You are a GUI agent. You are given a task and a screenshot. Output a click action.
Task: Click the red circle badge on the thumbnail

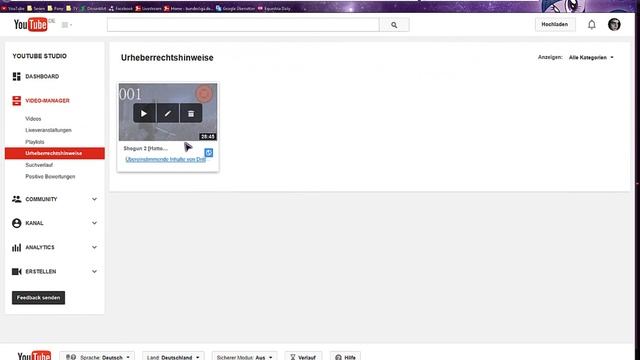click(204, 93)
